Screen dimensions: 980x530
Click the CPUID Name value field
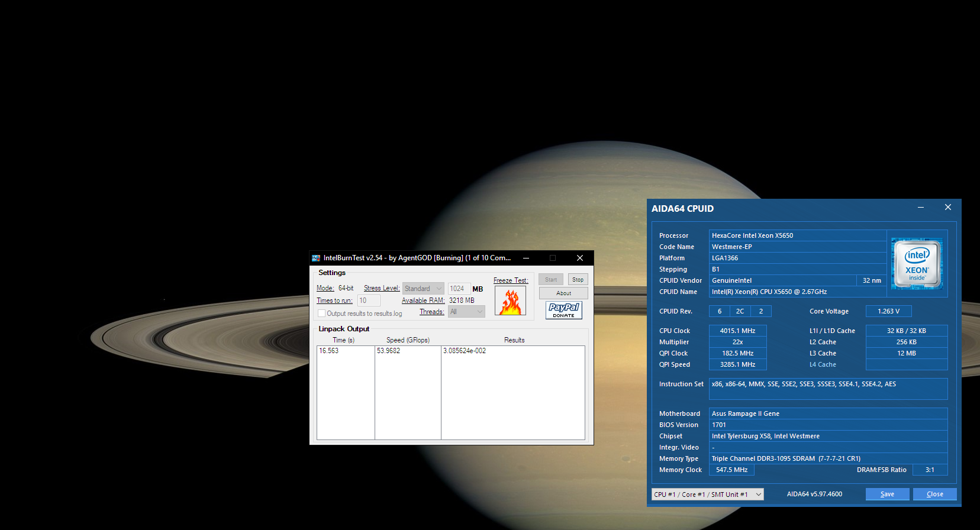click(797, 292)
